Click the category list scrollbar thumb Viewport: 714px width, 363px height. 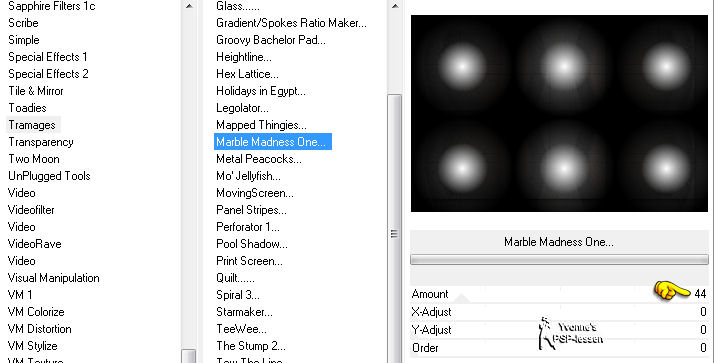point(189,356)
